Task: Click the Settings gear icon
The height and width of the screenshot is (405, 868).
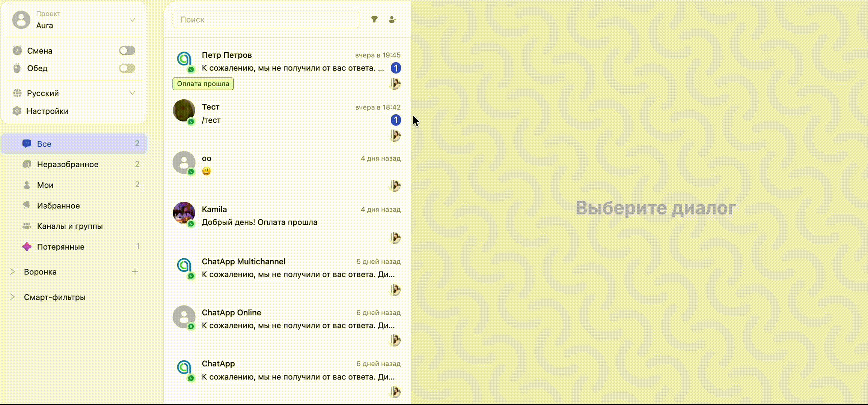Action: point(17,111)
